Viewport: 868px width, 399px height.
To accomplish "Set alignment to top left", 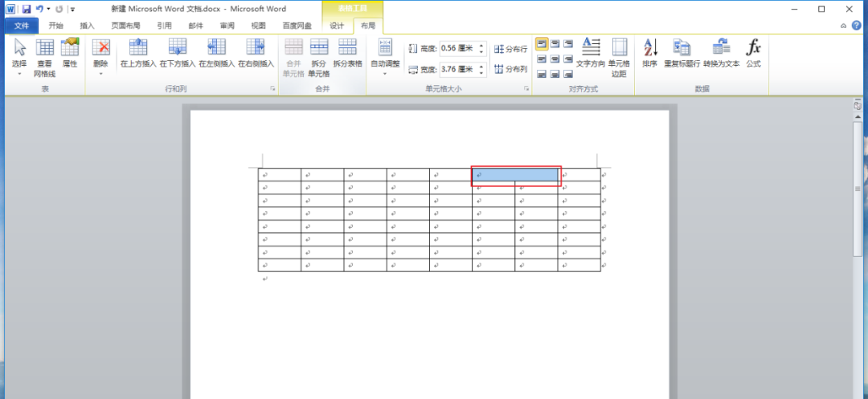I will coord(542,43).
